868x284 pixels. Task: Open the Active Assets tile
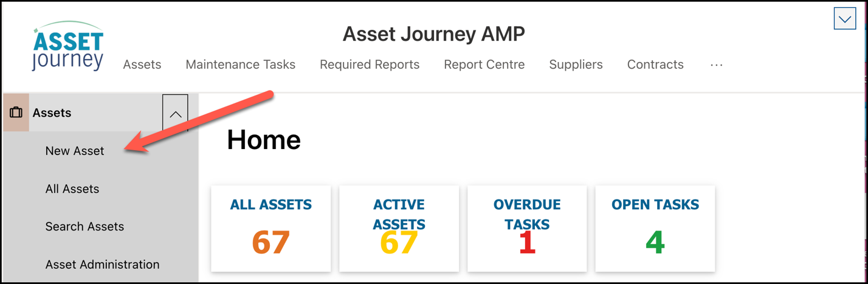tap(399, 229)
